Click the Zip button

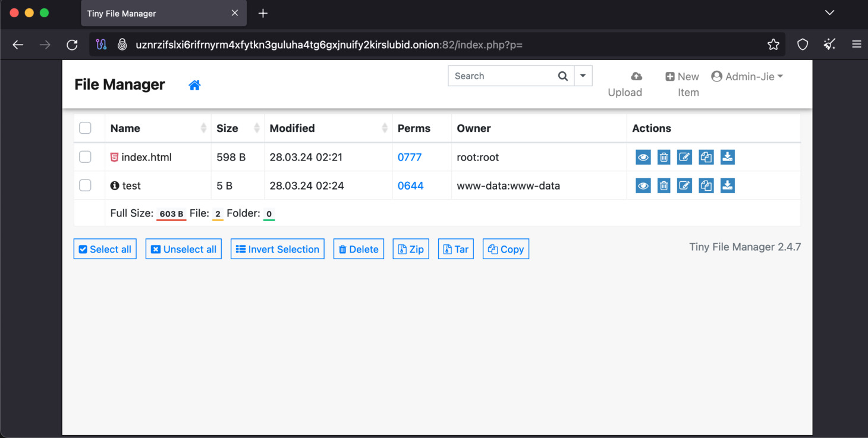point(411,249)
